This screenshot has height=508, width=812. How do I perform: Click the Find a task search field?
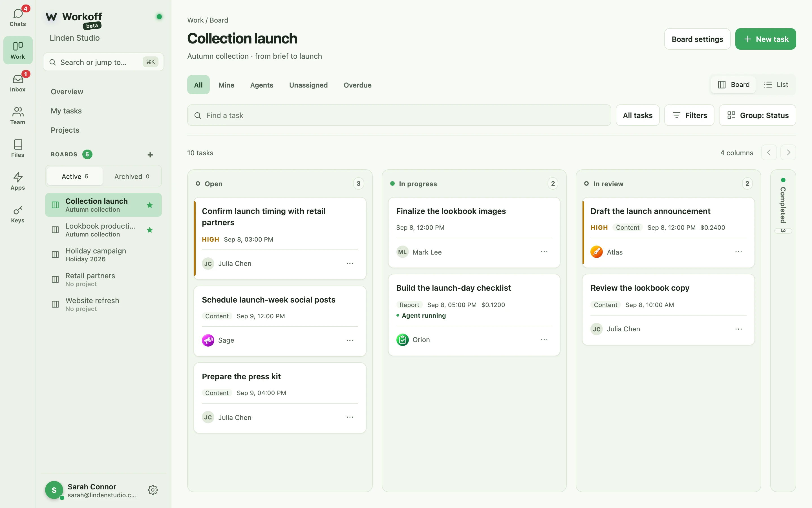coord(399,115)
